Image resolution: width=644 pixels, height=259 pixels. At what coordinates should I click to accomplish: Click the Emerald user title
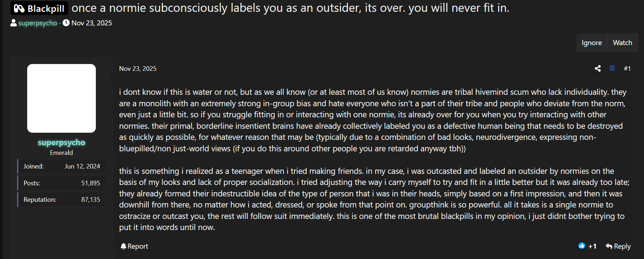pyautogui.click(x=62, y=152)
